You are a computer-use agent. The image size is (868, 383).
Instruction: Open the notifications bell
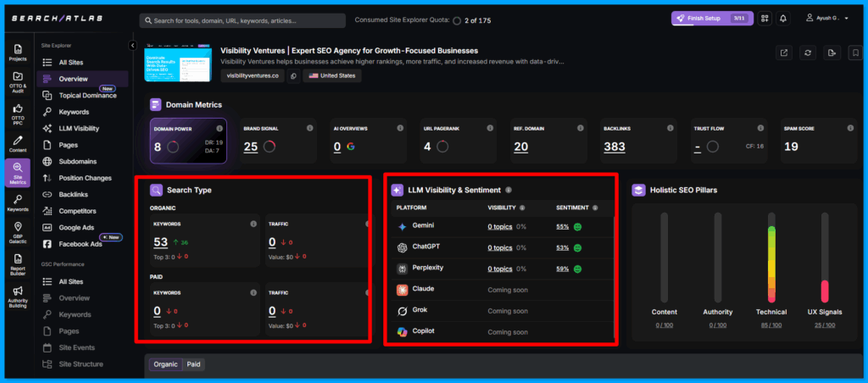click(782, 19)
